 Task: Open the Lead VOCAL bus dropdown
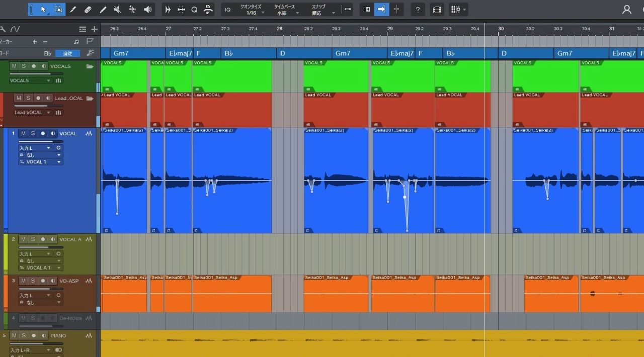[x=33, y=113]
